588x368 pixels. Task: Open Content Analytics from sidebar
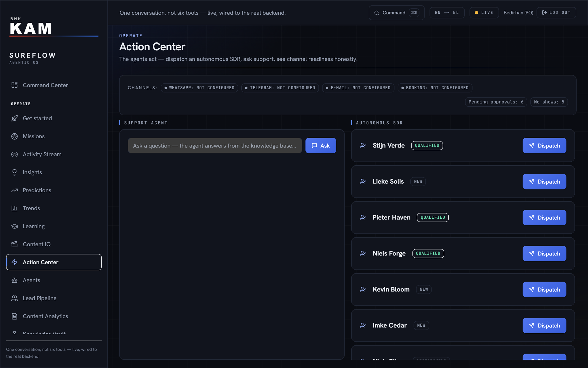click(x=54, y=316)
